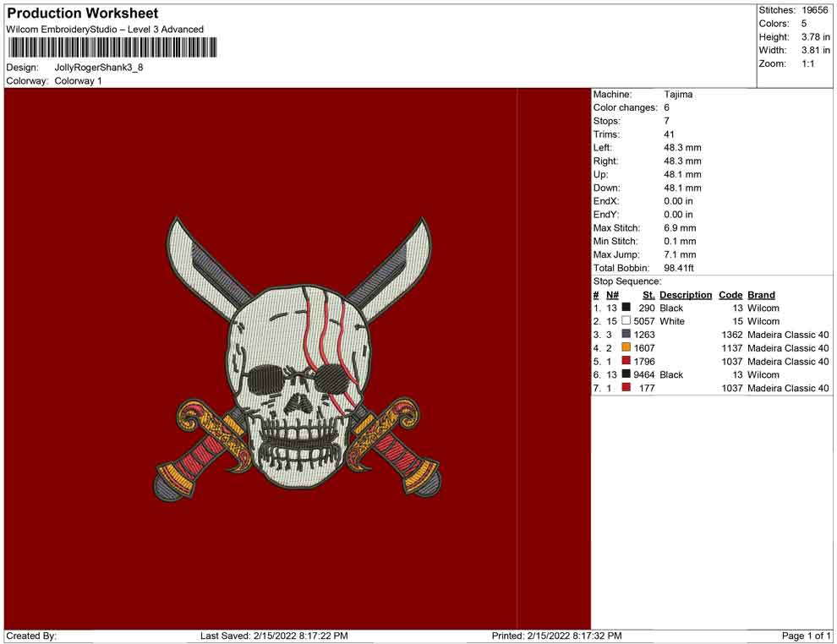This screenshot has width=837, height=644.
Task: Click the red swatch in stop 7
Action: click(x=626, y=388)
